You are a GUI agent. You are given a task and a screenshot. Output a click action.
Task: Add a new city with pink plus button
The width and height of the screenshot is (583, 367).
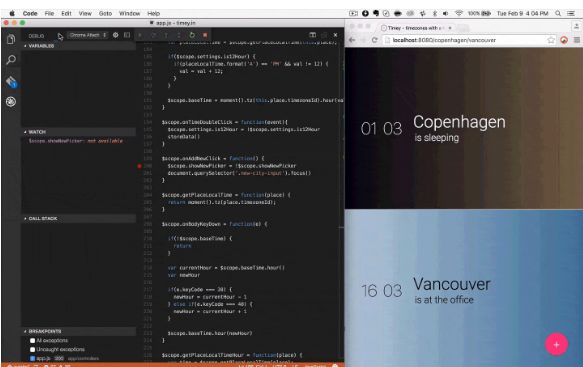point(556,344)
